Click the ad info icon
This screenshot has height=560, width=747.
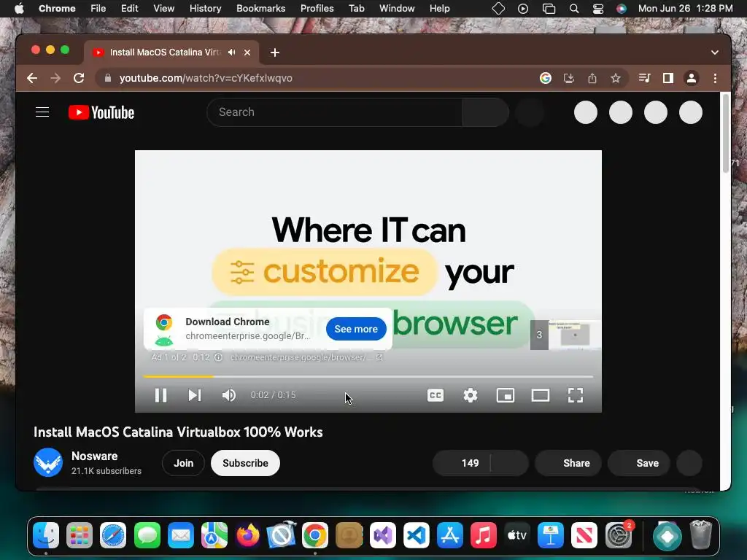point(218,357)
